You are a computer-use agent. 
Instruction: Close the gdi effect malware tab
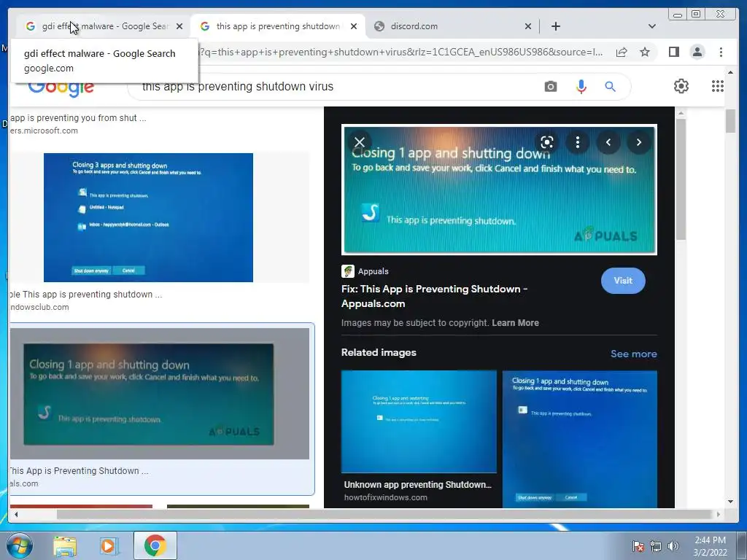(179, 26)
